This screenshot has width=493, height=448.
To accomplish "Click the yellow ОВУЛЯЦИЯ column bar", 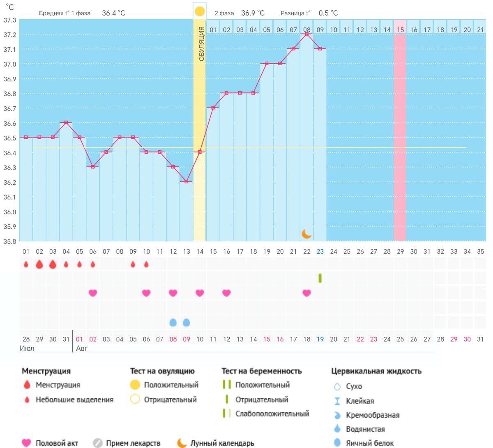I will (x=200, y=130).
